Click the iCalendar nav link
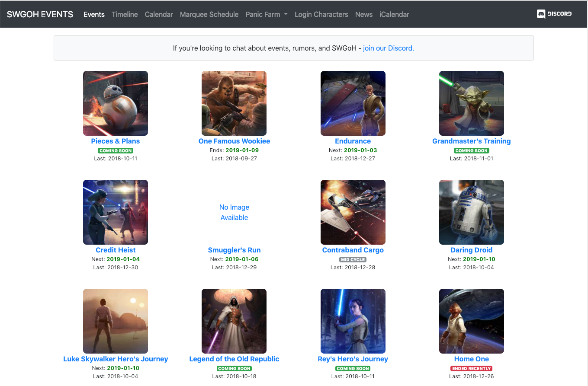 pos(394,14)
